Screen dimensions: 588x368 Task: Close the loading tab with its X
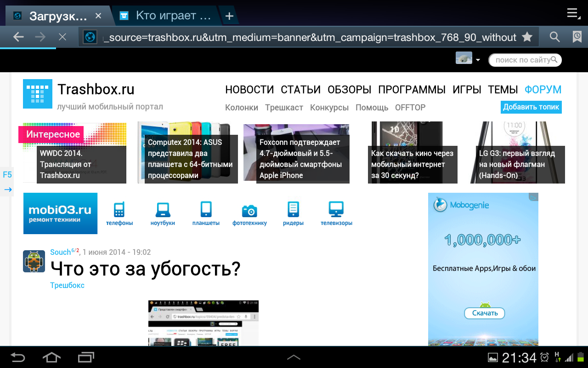pyautogui.click(x=98, y=16)
